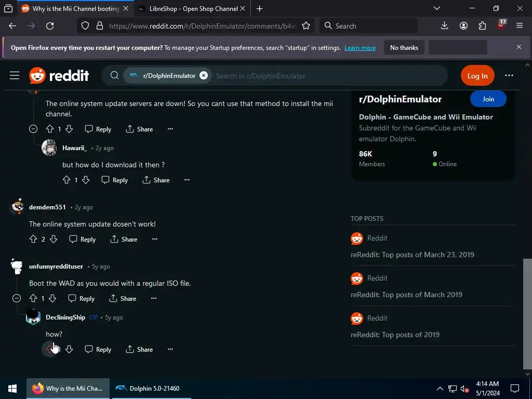The image size is (532, 399).
Task: Dismiss the Firefox startup notification bar
Action: [x=519, y=47]
